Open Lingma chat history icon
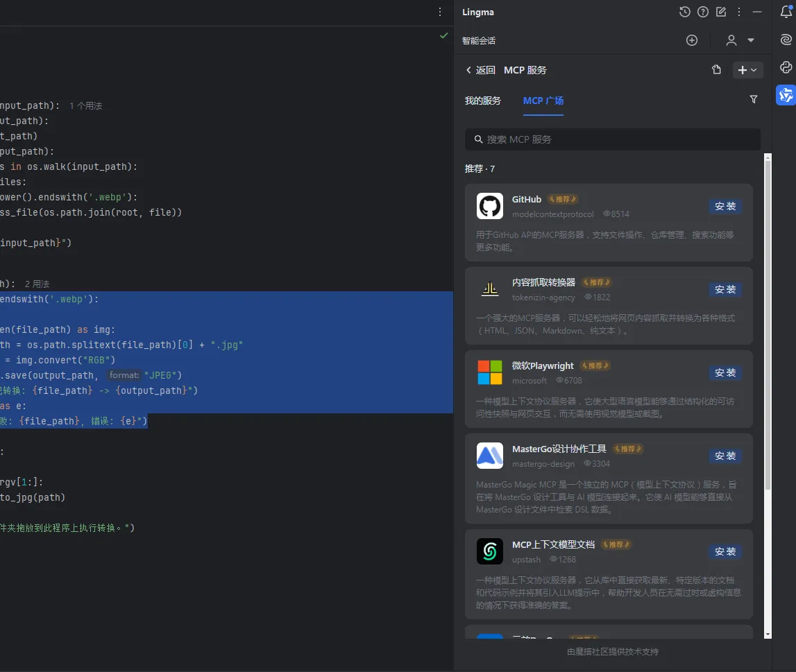This screenshot has width=796, height=672. click(684, 12)
